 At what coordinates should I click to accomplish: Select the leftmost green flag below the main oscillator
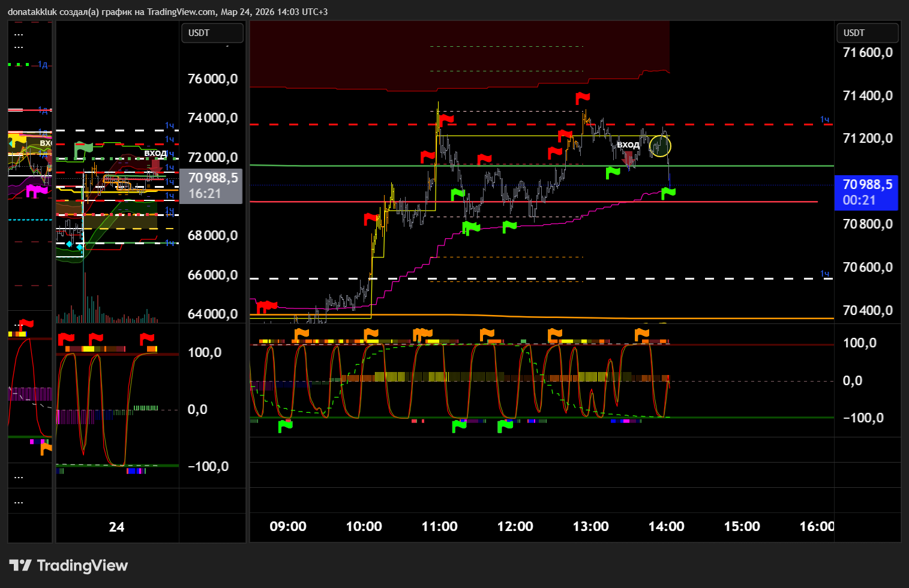(285, 426)
